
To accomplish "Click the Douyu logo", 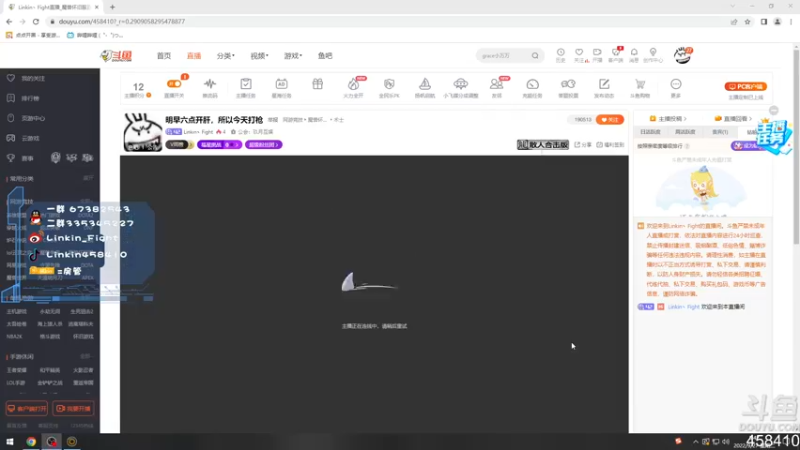I will click(116, 56).
